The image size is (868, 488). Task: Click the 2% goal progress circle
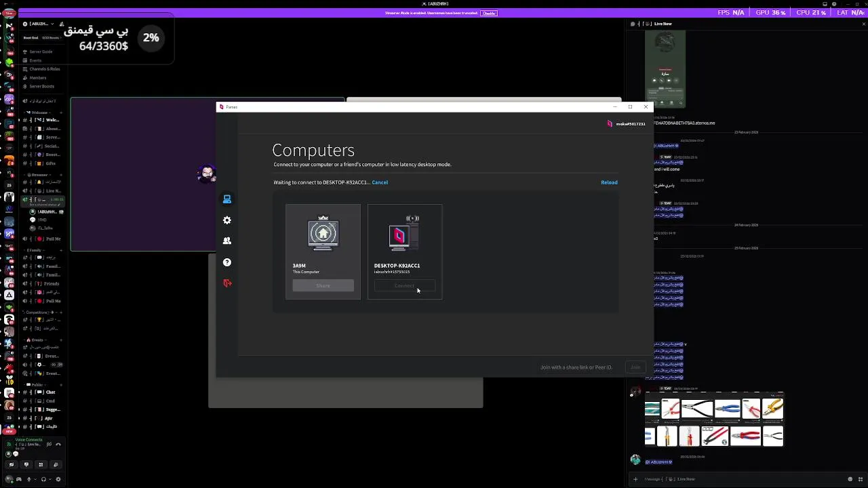coord(151,38)
